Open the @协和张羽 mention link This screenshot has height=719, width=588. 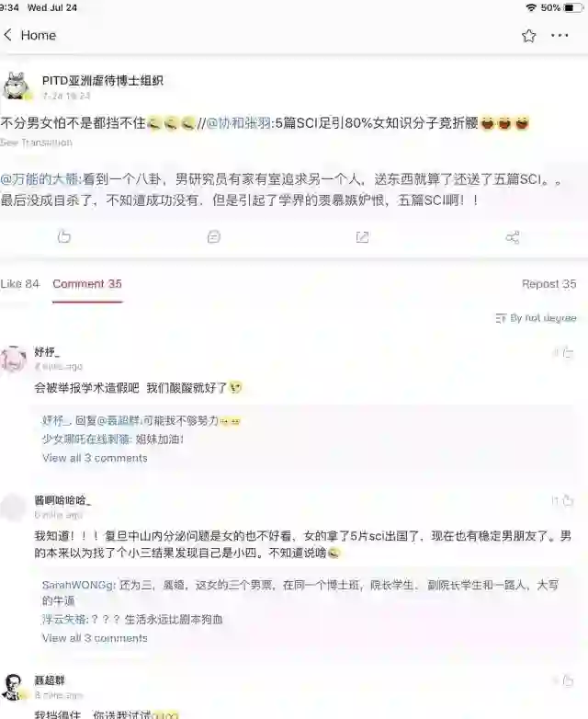click(239, 123)
